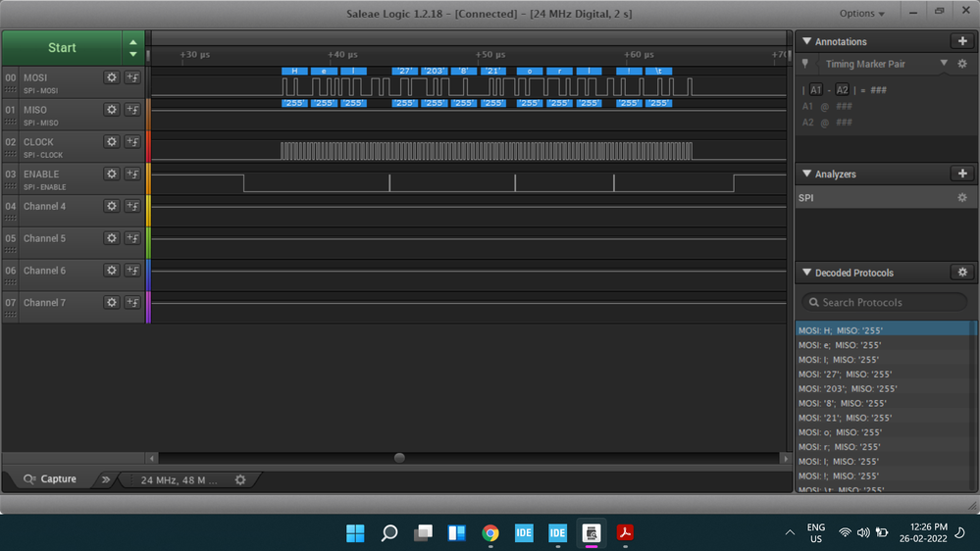Decrease capture setting with down arrow
980x551 pixels.
coord(133,54)
